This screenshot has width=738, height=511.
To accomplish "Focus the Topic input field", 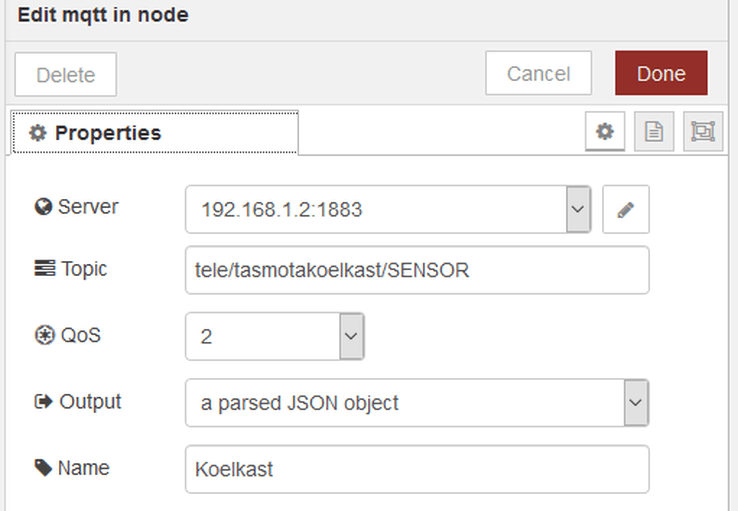I will coord(417,270).
